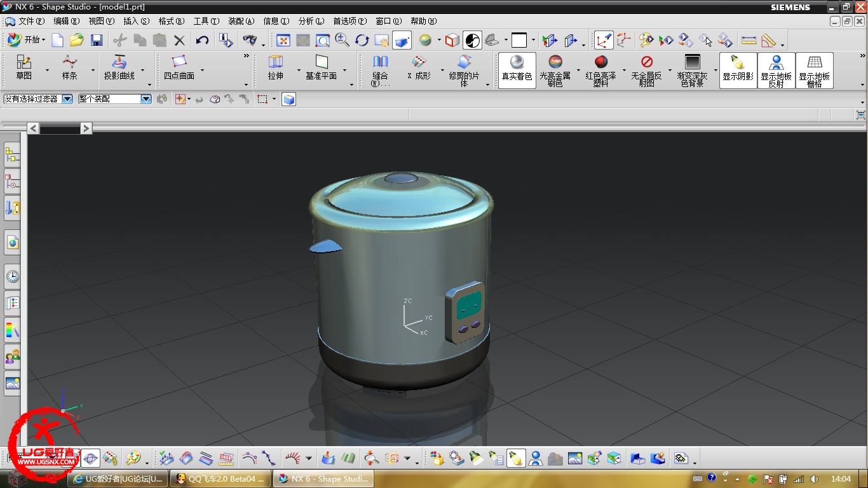The height and width of the screenshot is (488, 868).
Task: Switch to UG爱好者 browser taskbar button
Action: coord(118,478)
